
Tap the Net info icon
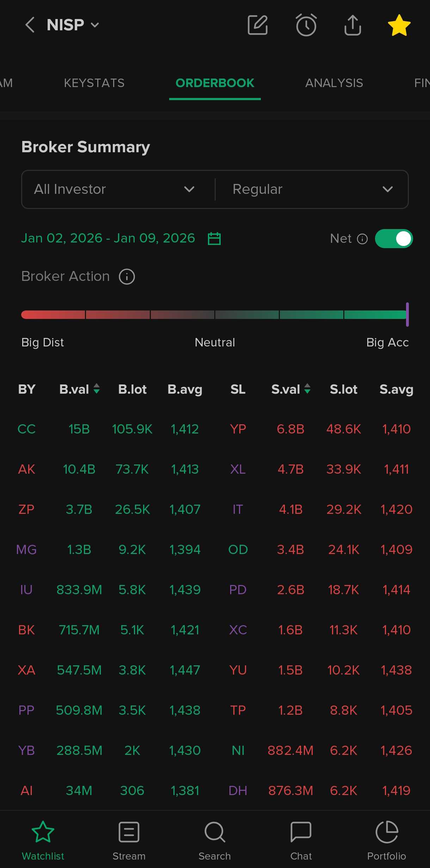coord(362,239)
